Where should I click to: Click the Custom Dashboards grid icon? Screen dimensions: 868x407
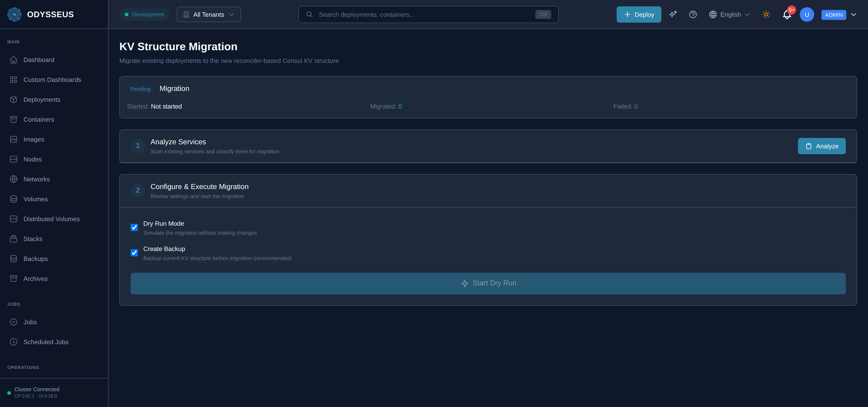(14, 80)
